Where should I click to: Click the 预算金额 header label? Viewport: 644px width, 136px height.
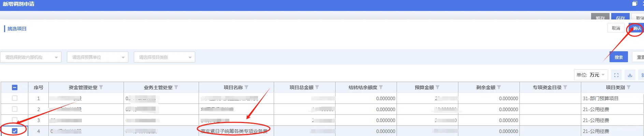424,87
